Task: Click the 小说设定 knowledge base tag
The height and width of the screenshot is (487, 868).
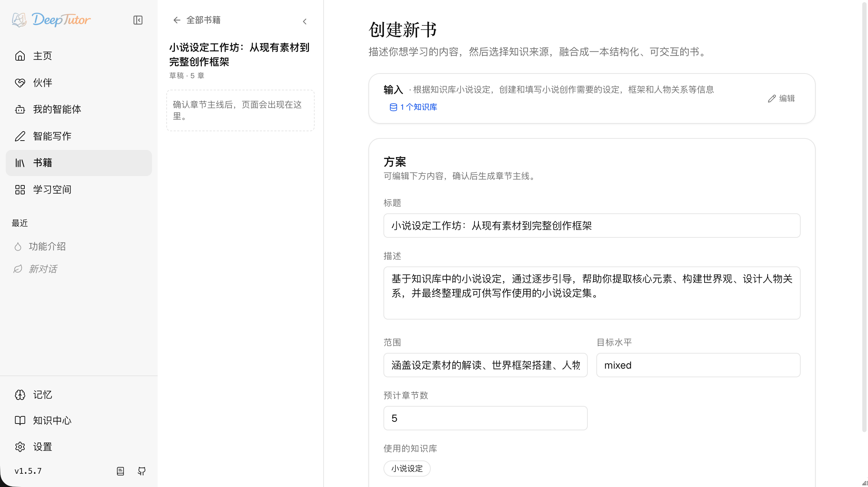Action: (407, 468)
